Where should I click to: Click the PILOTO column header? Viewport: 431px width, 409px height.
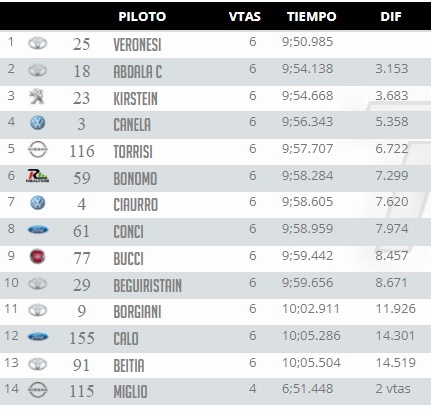142,17
